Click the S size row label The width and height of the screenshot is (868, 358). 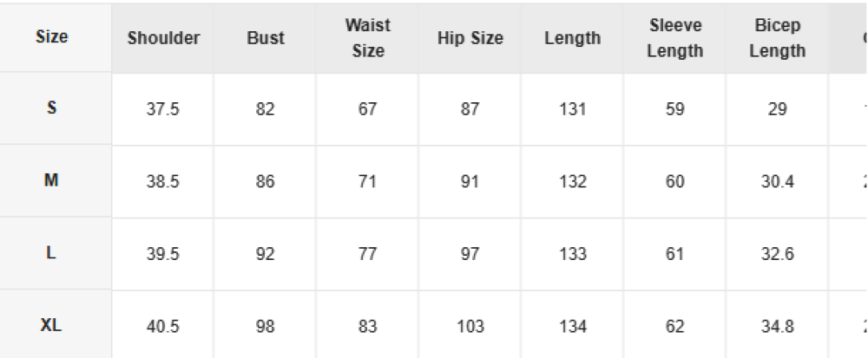(x=51, y=107)
